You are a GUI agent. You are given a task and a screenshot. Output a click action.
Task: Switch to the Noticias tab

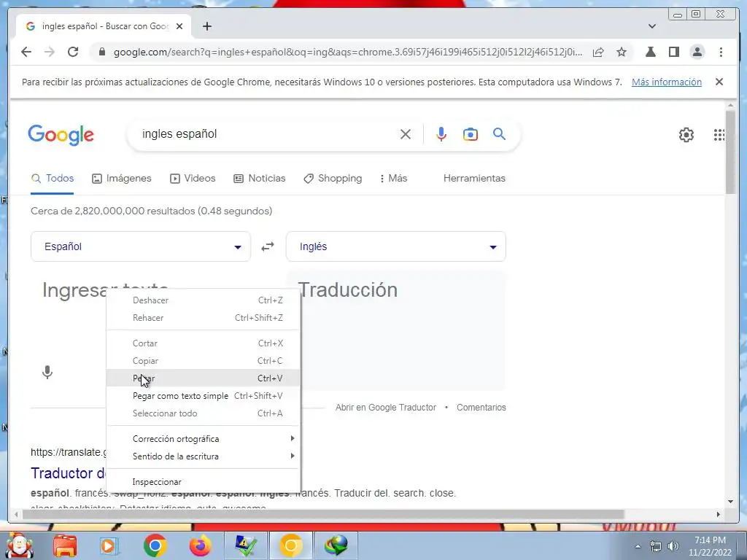[259, 179]
